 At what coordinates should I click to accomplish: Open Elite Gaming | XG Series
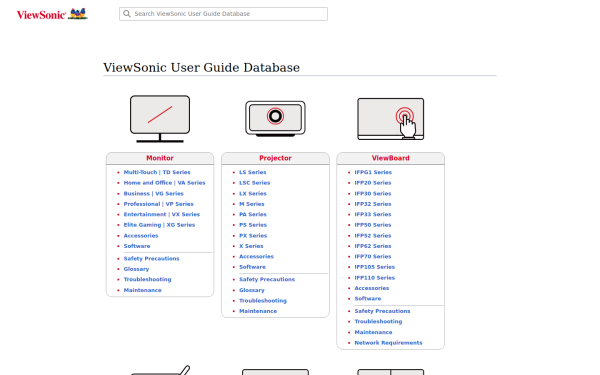[x=159, y=225]
